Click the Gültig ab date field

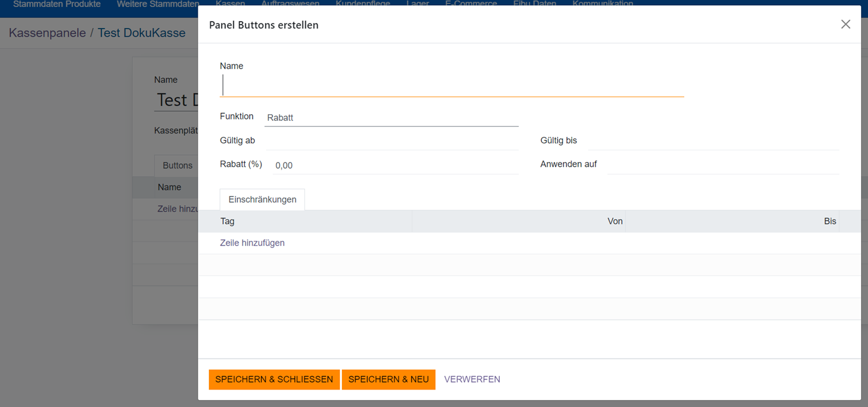click(391, 141)
